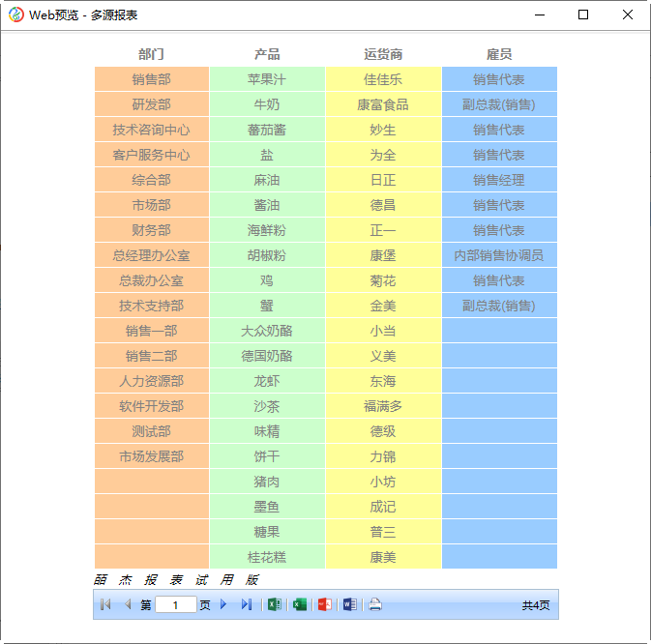Image resolution: width=651 pixels, height=644 pixels.
Task: Jump to last page of report
Action: (247, 604)
